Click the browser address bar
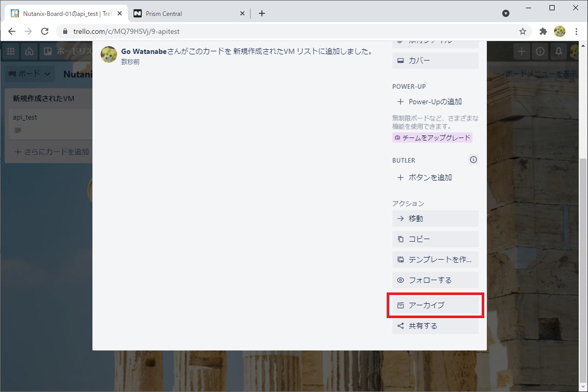This screenshot has height=392, width=588. 205,31
